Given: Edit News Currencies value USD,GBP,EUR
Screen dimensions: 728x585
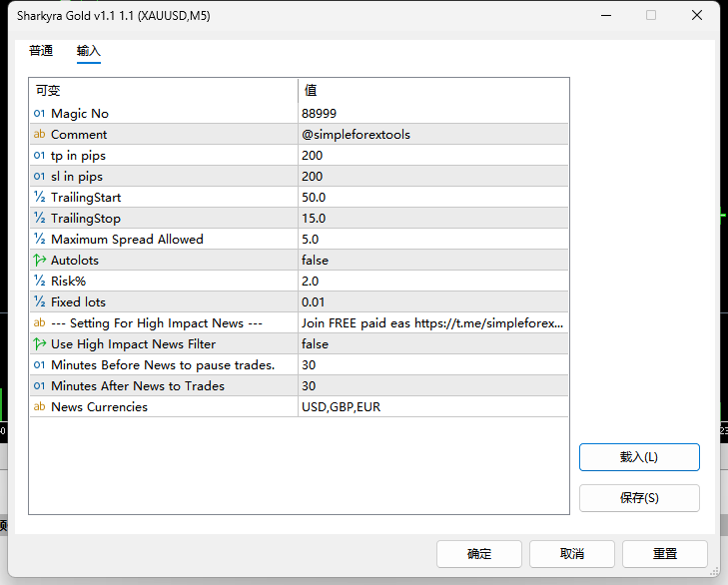Looking at the screenshot, I should pyautogui.click(x=433, y=406).
